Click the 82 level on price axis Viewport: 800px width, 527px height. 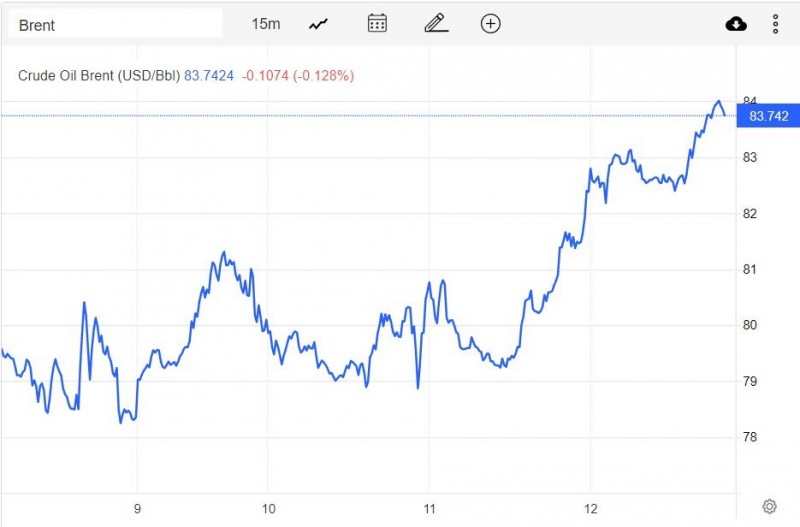coord(749,213)
